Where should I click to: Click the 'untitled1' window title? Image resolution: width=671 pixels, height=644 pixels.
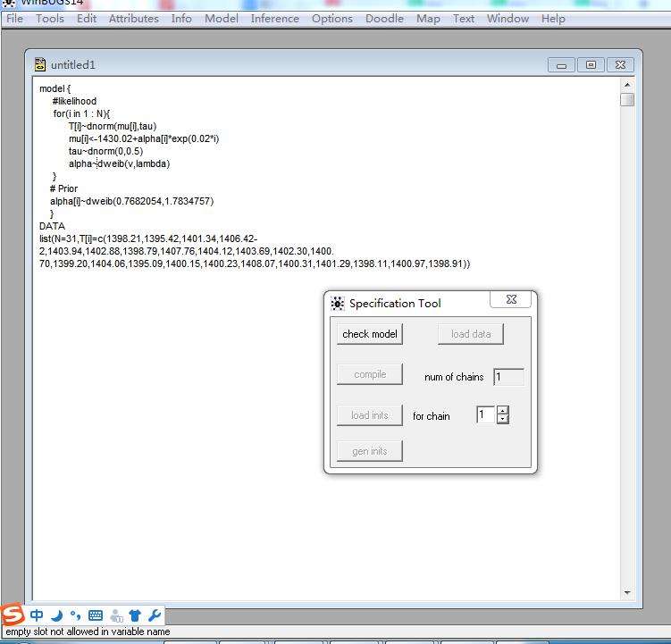tap(72, 65)
